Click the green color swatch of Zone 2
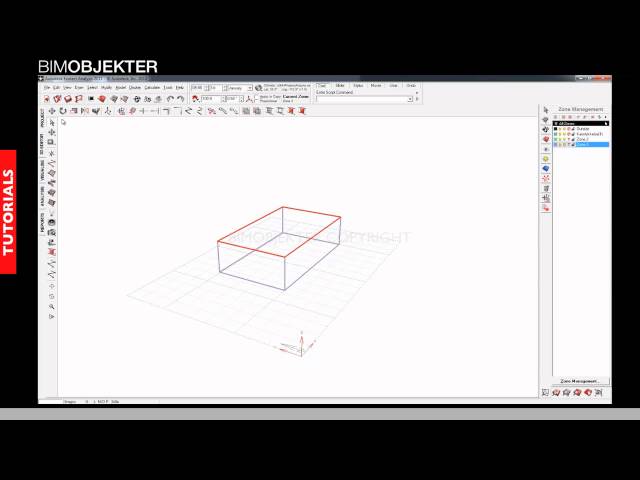 tap(556, 140)
